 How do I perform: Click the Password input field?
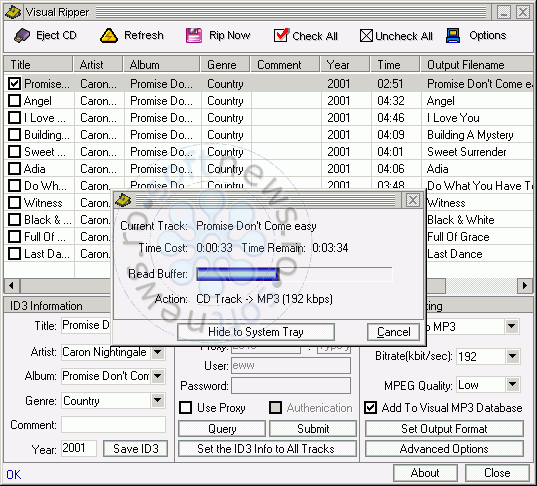pyautogui.click(x=291, y=386)
